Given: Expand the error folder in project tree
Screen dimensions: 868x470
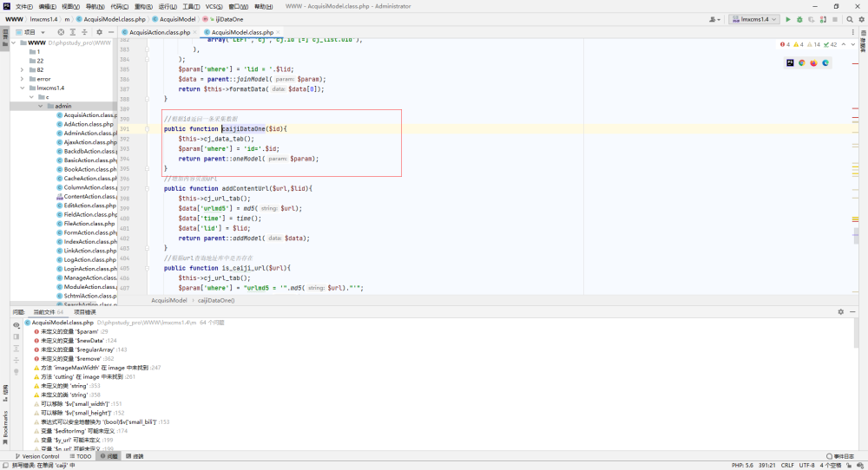Looking at the screenshot, I should pos(23,79).
